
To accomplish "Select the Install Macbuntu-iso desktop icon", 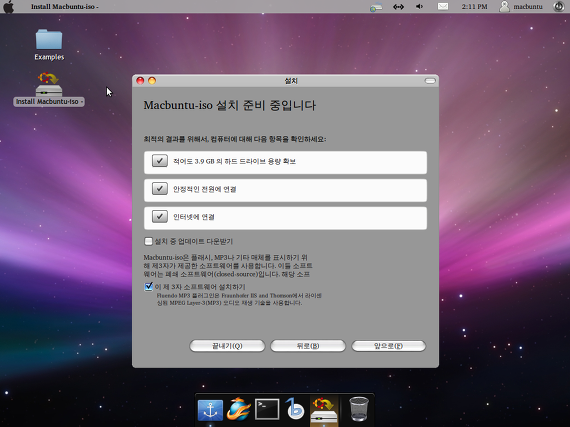I will [49, 90].
